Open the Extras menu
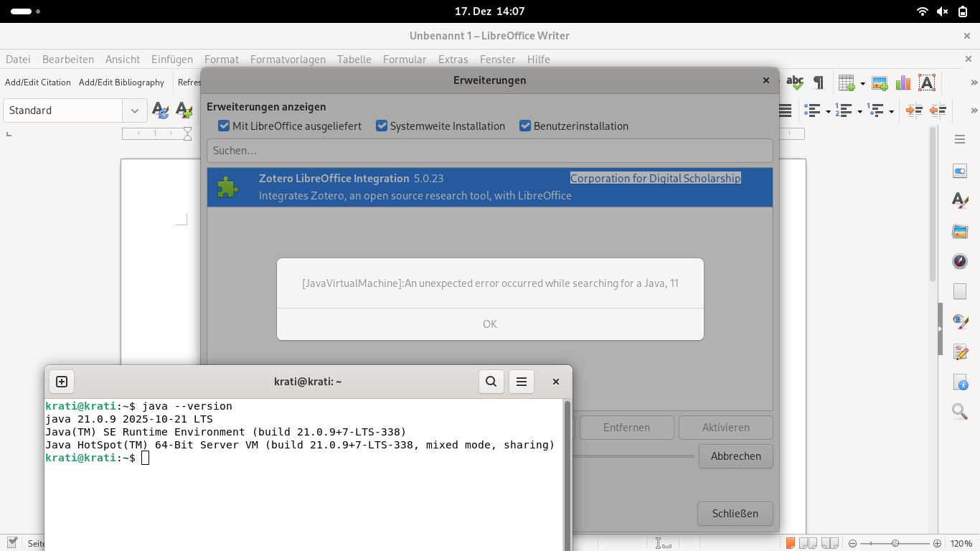 tap(453, 60)
